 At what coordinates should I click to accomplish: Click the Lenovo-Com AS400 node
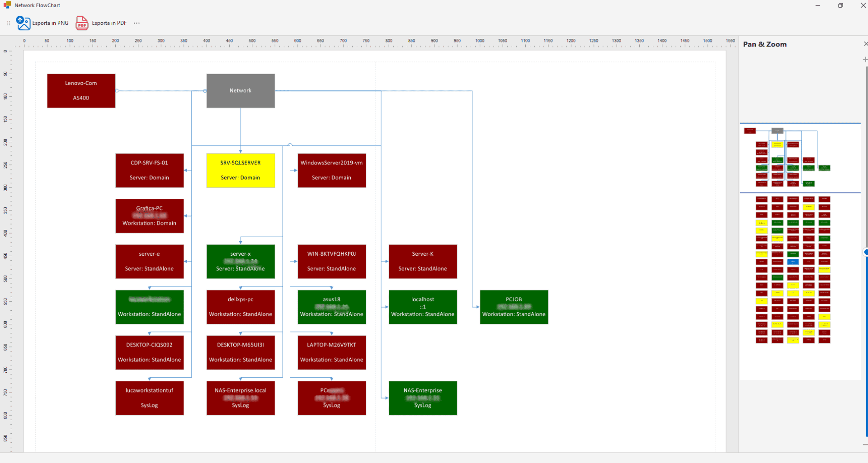(x=81, y=91)
